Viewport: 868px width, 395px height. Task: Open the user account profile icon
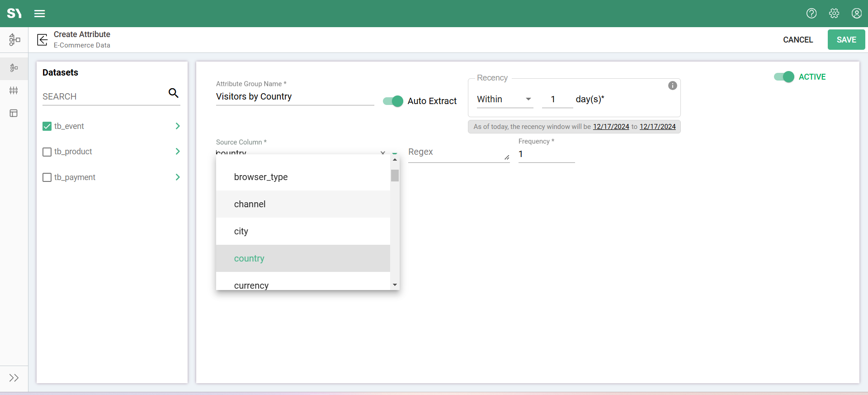[856, 14]
